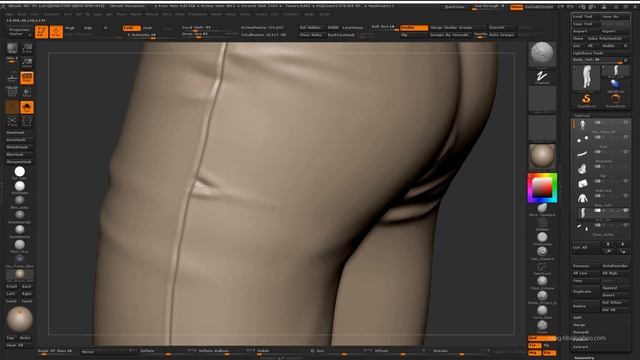Expand the Extract section

click(x=580, y=347)
